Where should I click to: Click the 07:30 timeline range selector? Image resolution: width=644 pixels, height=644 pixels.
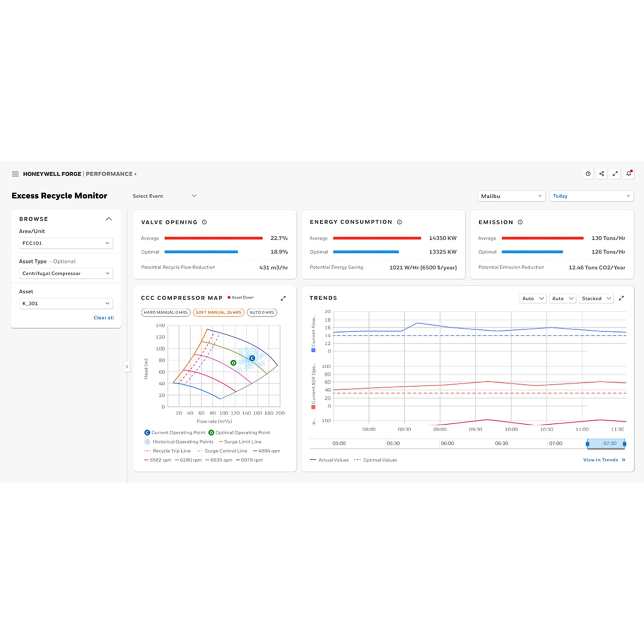point(606,444)
